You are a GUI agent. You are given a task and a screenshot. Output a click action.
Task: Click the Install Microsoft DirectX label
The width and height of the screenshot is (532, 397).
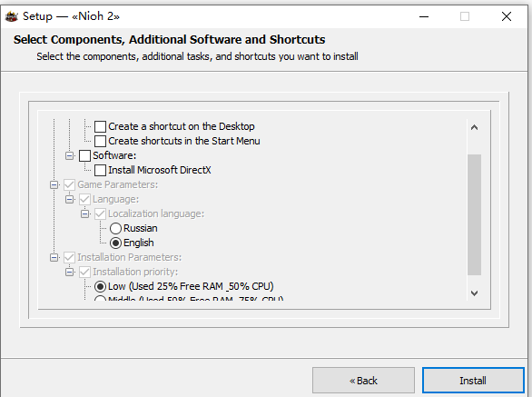coord(160,170)
